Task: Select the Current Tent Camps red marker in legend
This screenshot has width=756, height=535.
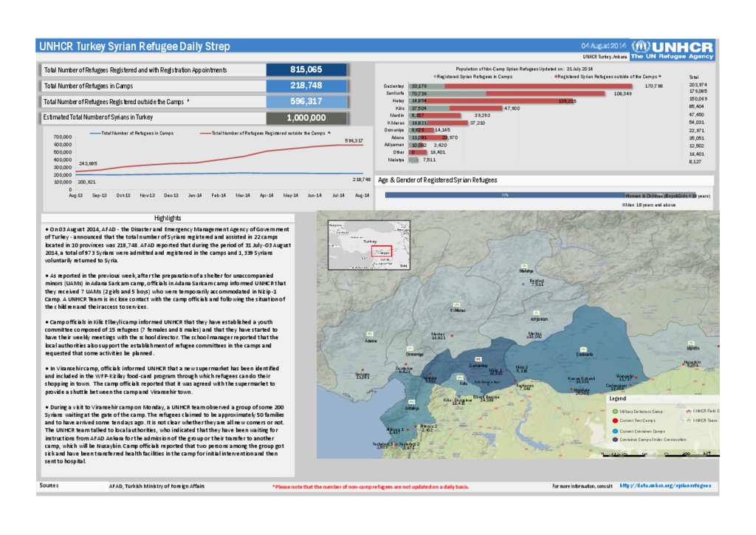Action: tap(615, 420)
